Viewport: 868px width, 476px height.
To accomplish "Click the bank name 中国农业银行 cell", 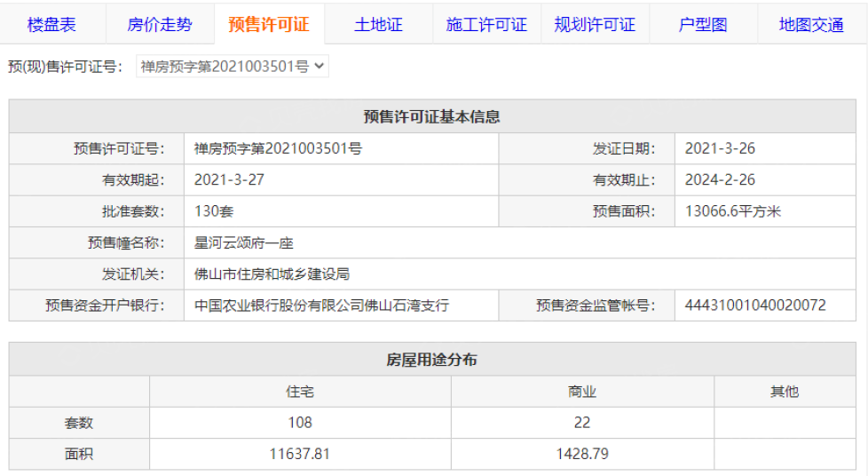I will coord(321,305).
